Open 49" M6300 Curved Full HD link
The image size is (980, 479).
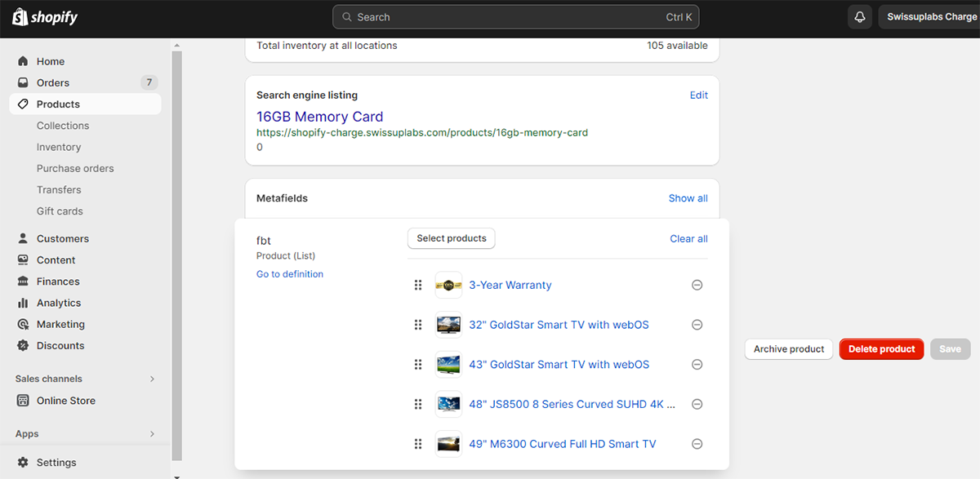click(x=563, y=444)
